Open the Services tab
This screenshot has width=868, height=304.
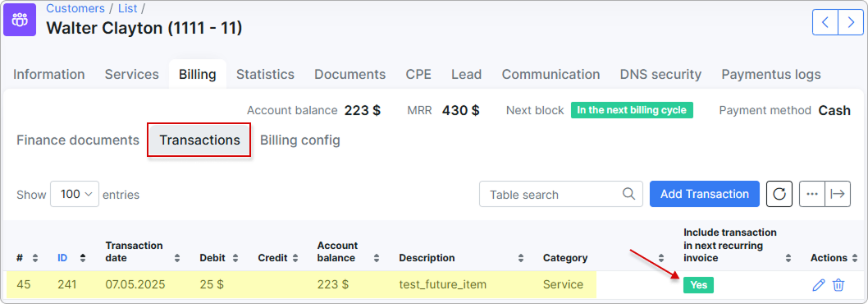pos(132,74)
